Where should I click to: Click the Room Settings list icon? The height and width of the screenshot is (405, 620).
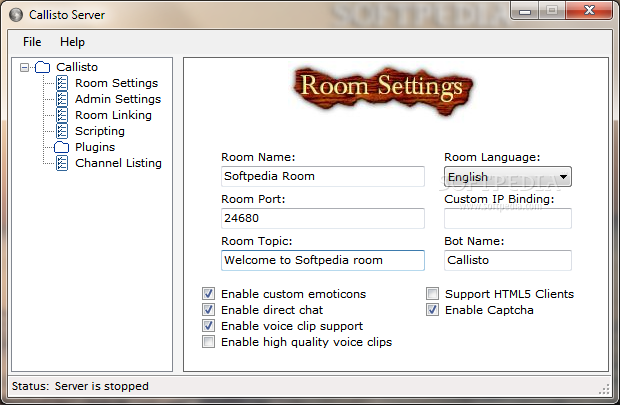click(62, 83)
